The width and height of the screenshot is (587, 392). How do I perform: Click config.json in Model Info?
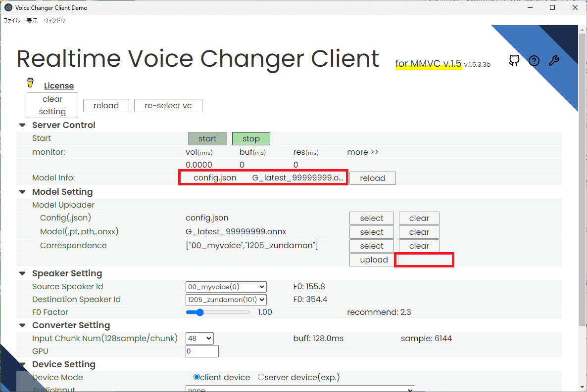(214, 177)
